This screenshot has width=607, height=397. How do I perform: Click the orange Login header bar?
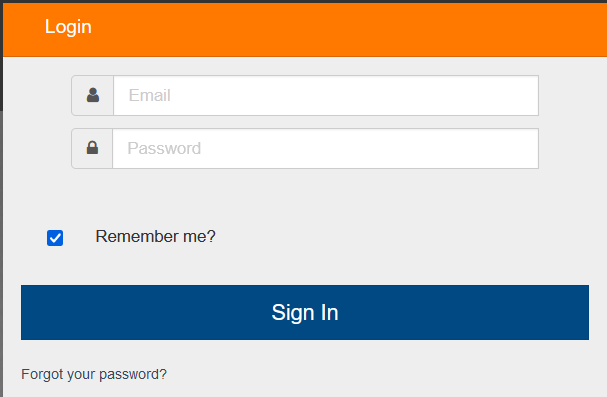(305, 30)
